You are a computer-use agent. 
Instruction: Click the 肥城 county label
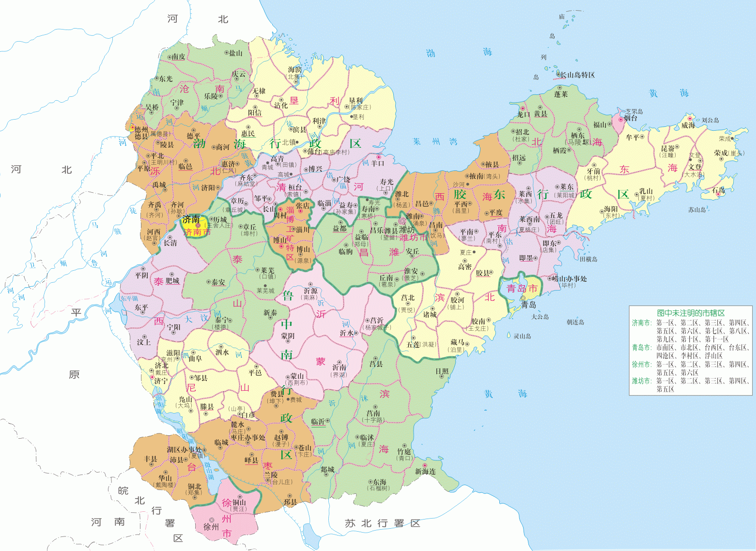click(172, 281)
